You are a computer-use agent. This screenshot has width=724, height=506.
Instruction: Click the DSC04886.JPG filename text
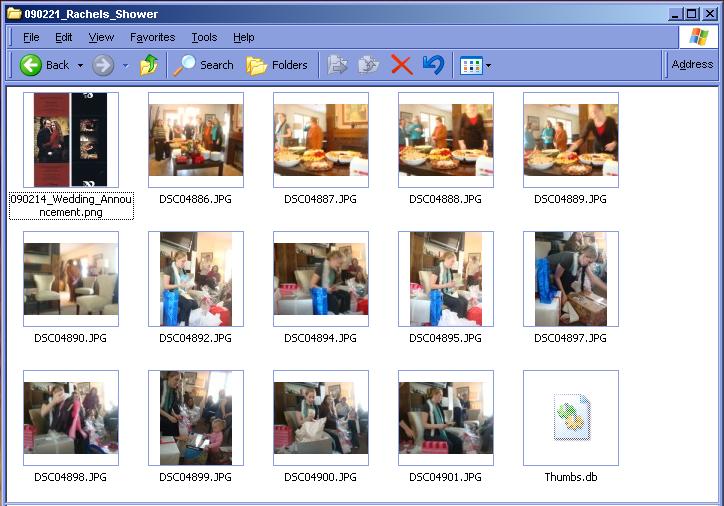click(x=195, y=199)
